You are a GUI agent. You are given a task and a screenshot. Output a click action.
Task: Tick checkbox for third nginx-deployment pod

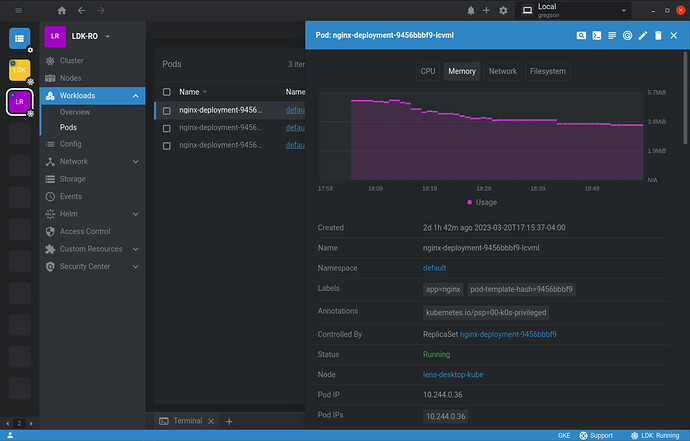(167, 145)
